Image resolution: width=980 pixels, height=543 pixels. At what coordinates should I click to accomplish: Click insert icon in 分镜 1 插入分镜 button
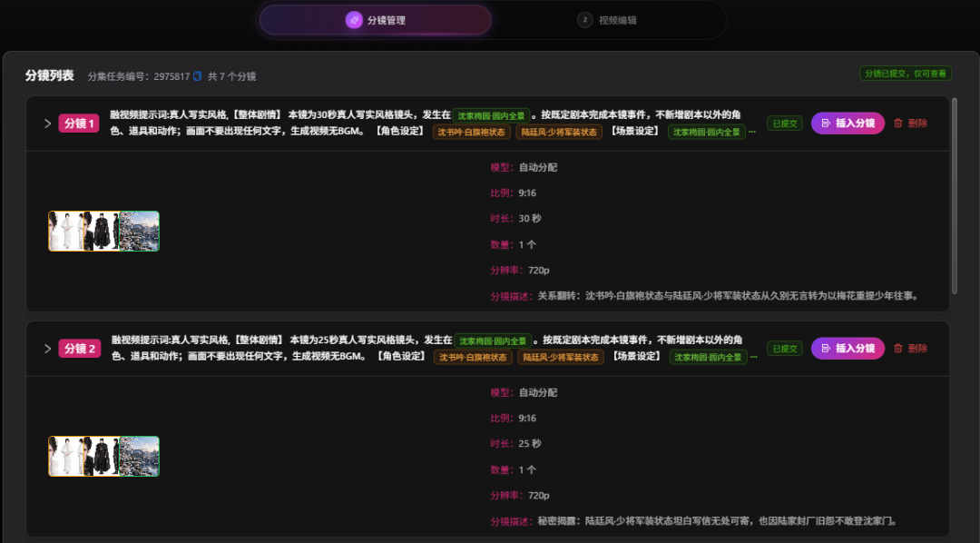[x=826, y=123]
